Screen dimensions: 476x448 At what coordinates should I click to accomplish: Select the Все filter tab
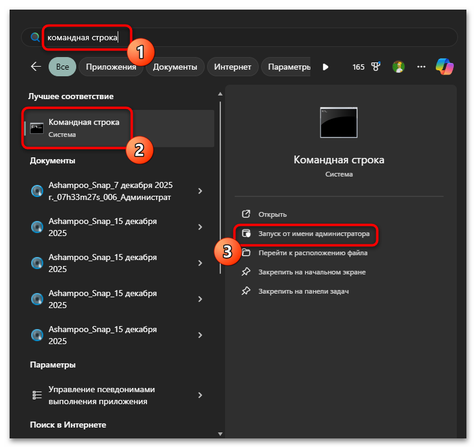pyautogui.click(x=62, y=67)
